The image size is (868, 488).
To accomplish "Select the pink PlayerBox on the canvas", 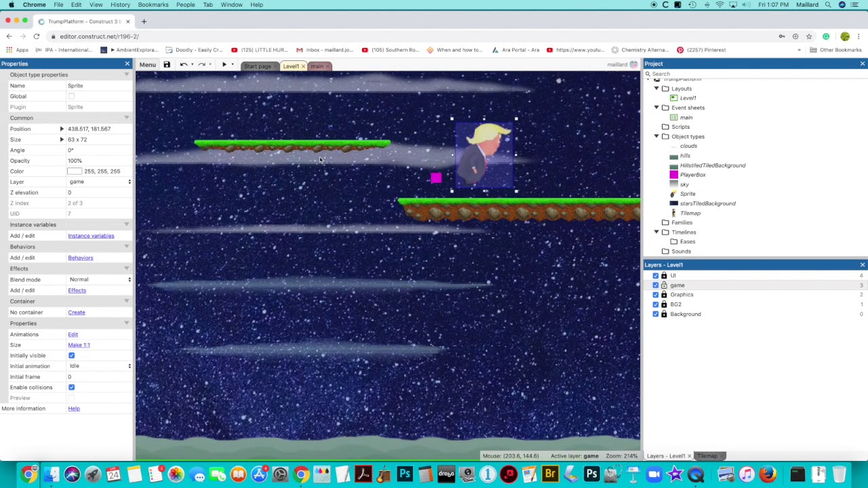I will tap(436, 178).
